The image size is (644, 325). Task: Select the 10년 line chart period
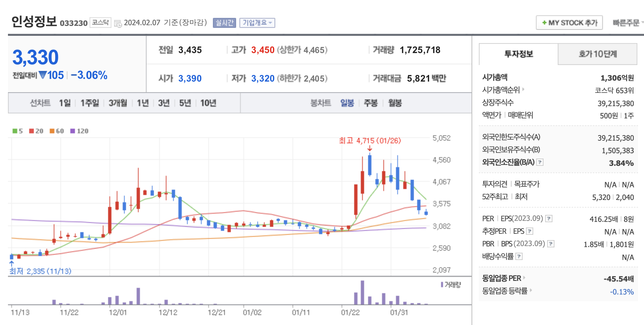pos(208,103)
